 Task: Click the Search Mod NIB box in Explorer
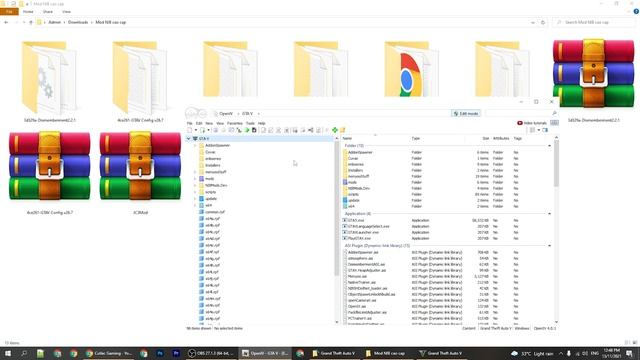point(593,22)
